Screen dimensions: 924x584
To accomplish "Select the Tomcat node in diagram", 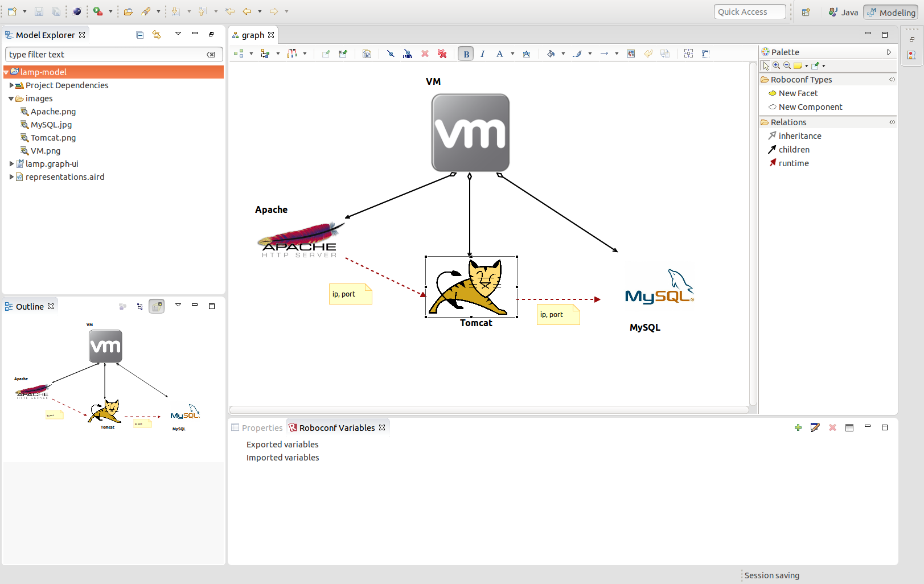I will click(471, 287).
